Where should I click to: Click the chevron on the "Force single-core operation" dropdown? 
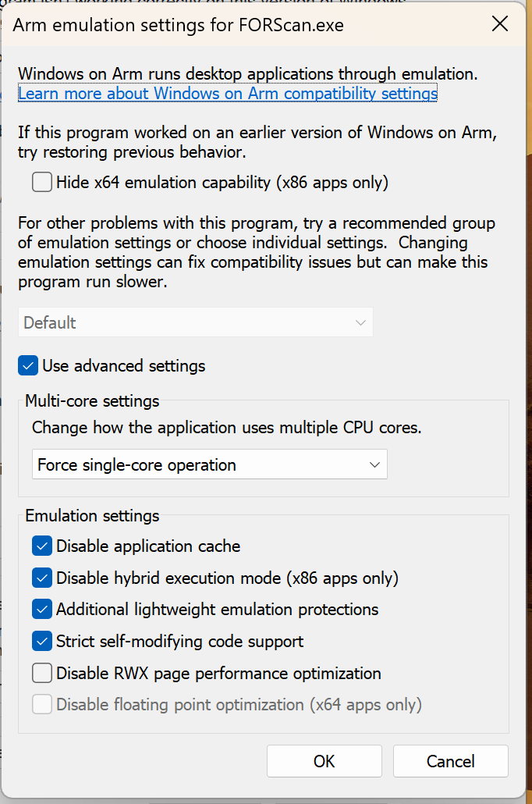click(374, 464)
